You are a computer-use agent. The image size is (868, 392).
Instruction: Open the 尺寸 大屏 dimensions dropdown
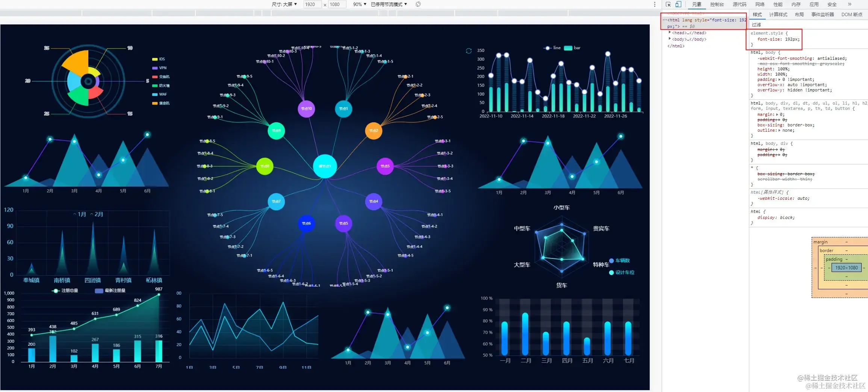tap(284, 4)
